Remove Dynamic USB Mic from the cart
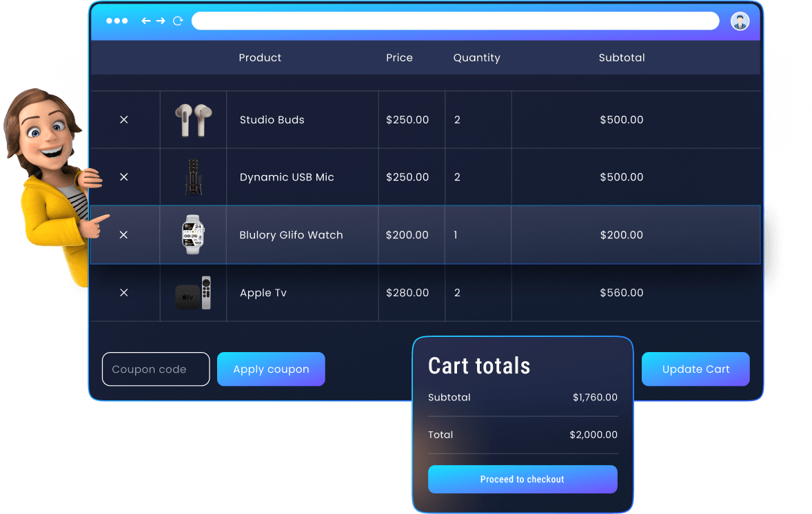The width and height of the screenshot is (812, 514). click(124, 177)
